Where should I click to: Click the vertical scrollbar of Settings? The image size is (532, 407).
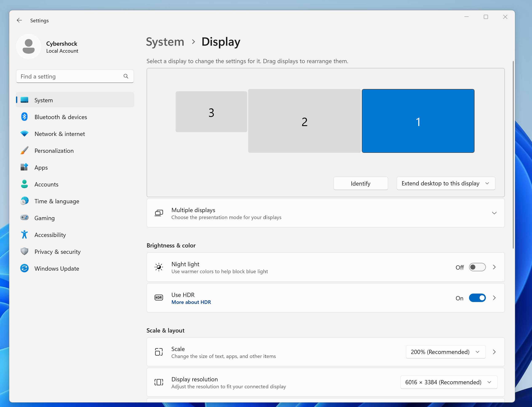[x=513, y=154]
